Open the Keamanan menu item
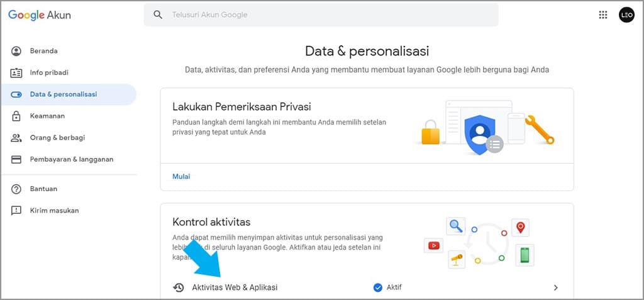Image resolution: width=644 pixels, height=300 pixels. (47, 116)
